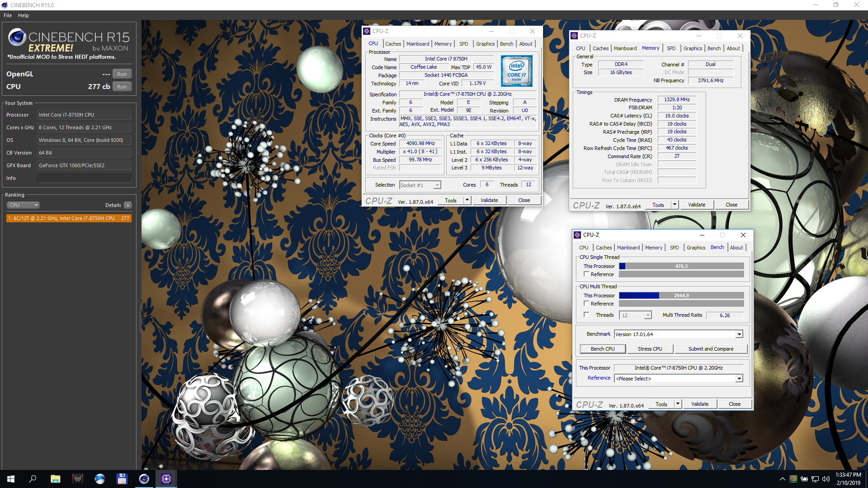Image resolution: width=868 pixels, height=488 pixels.
Task: Open Windows search from the taskbar
Action: 33,479
